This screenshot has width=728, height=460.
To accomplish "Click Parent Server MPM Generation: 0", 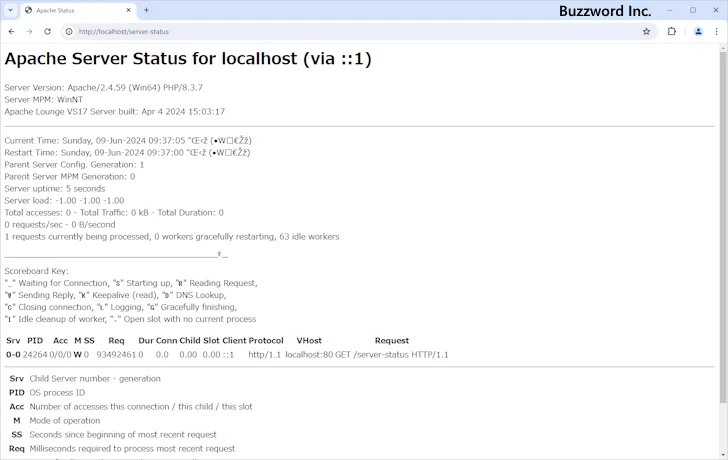I will (70, 176).
